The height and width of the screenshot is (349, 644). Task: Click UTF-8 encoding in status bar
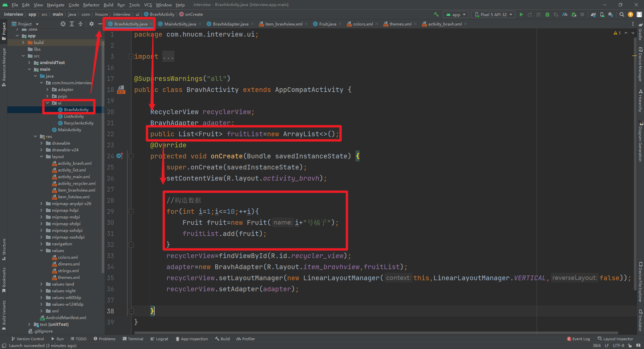point(619,346)
